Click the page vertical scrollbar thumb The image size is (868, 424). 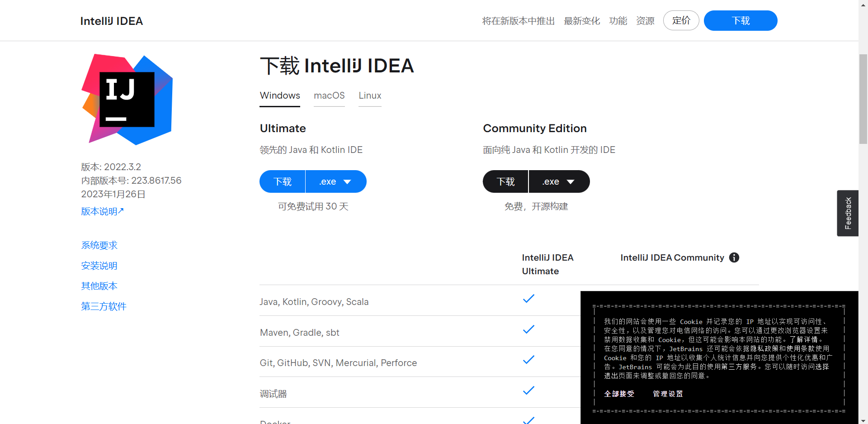(863, 99)
